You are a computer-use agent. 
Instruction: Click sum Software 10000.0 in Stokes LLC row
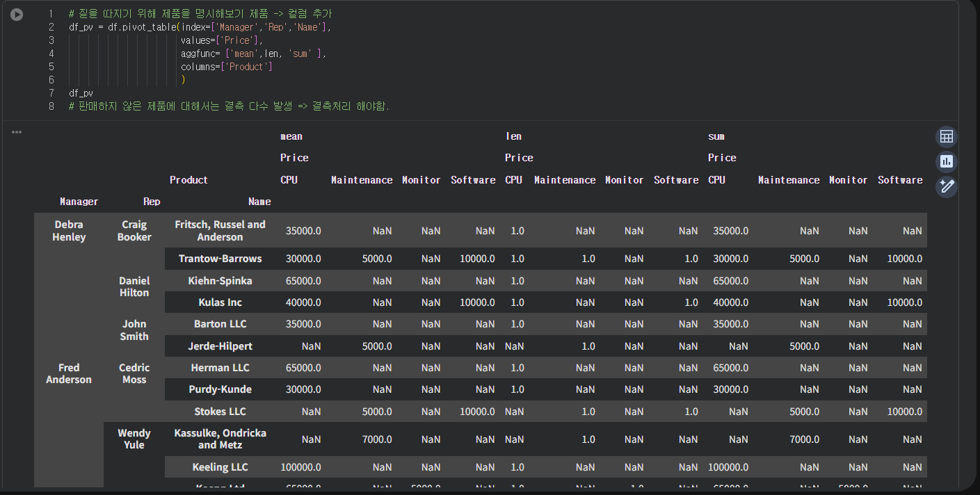905,412
